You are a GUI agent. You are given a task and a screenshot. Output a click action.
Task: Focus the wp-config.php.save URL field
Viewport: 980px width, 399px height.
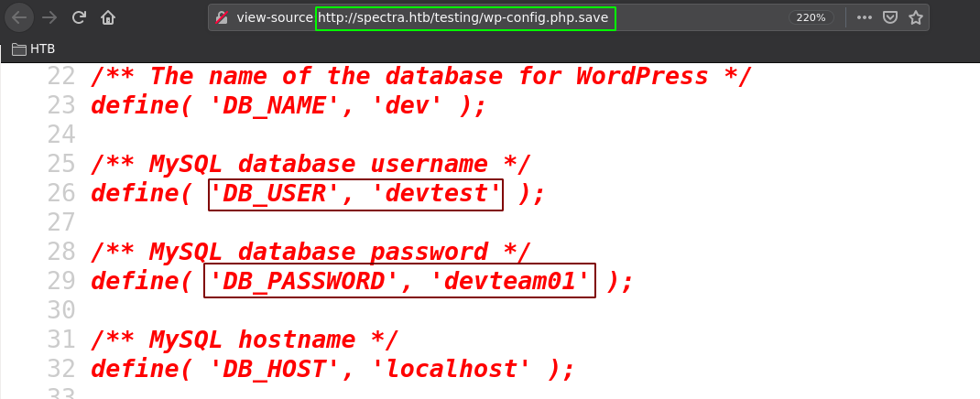[x=464, y=17]
